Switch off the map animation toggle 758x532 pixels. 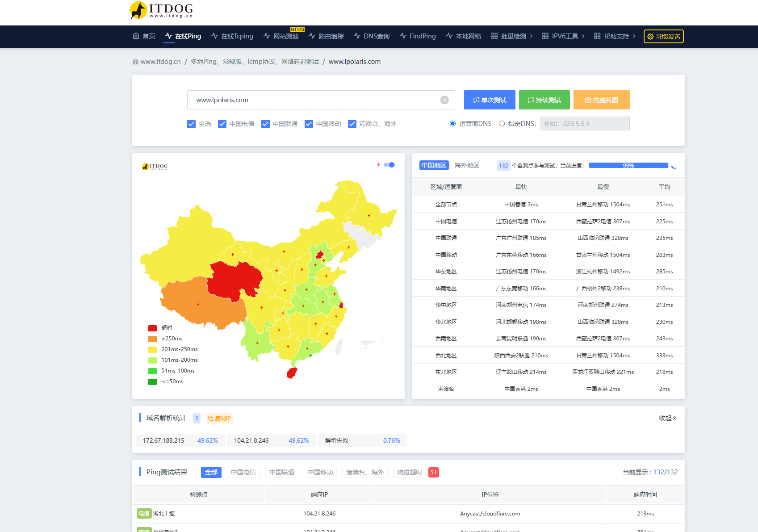click(389, 165)
